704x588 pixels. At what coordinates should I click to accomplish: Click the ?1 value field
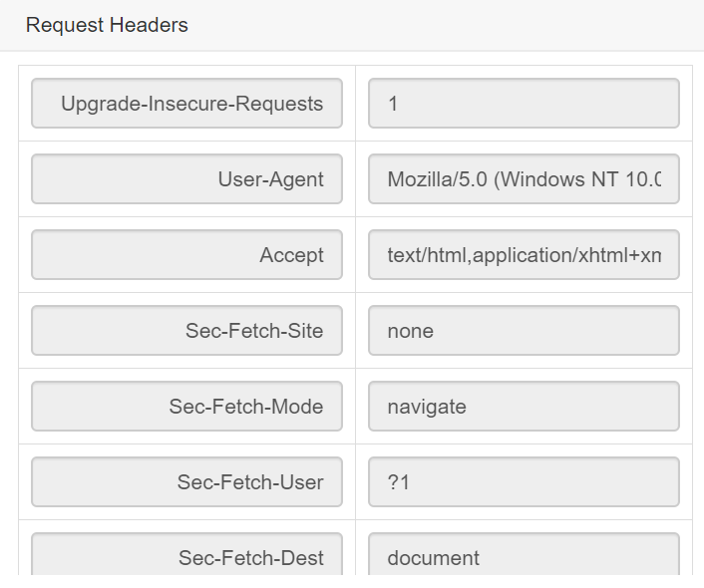coord(524,482)
